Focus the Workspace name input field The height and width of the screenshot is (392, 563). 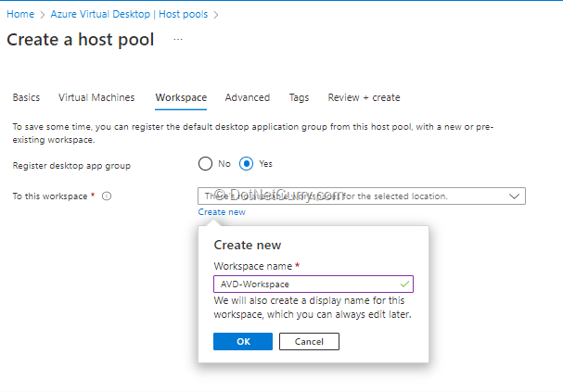[313, 285]
